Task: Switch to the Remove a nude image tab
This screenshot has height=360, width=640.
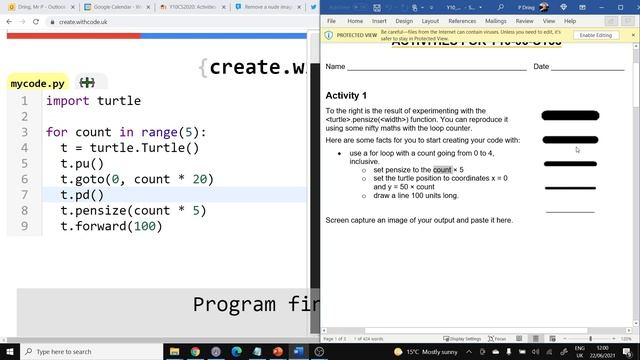Action: click(267, 7)
